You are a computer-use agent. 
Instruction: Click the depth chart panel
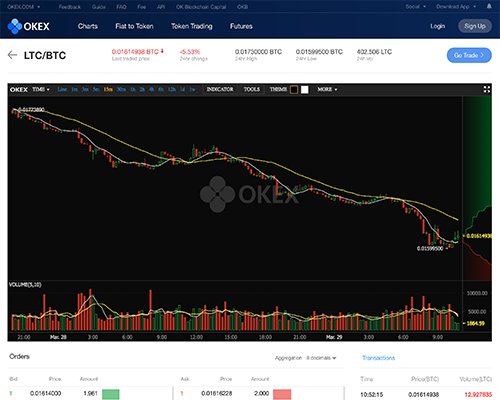click(477, 188)
